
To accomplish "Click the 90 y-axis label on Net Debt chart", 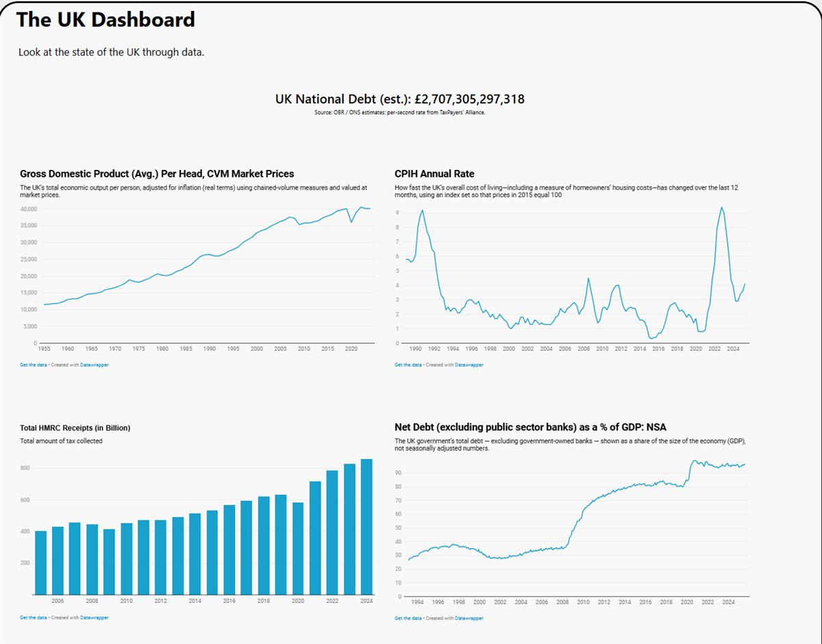I will (398, 473).
